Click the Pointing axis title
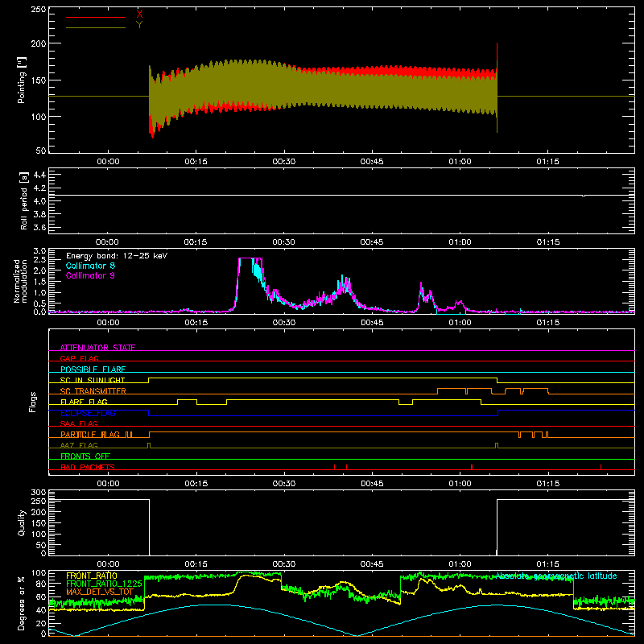The height and width of the screenshot is (644, 644). pos(22,80)
